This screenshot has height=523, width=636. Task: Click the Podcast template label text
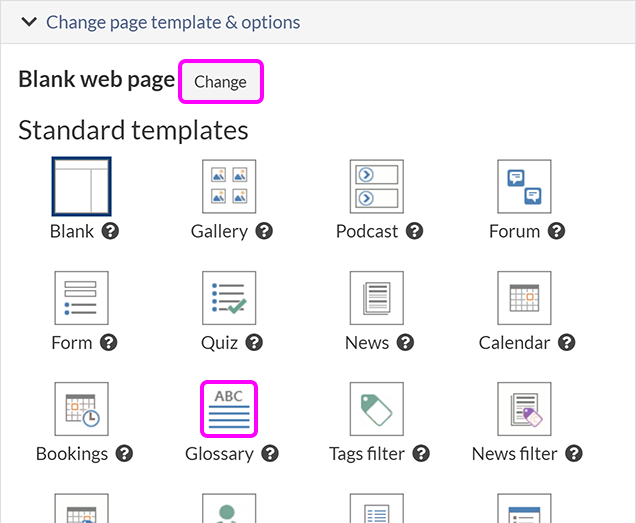(367, 231)
